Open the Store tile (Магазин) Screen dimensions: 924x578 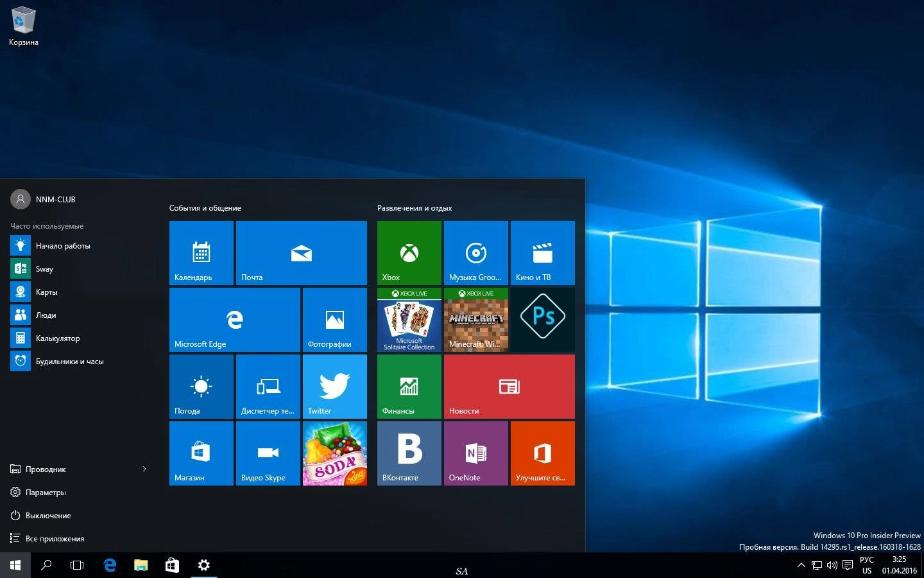click(201, 453)
